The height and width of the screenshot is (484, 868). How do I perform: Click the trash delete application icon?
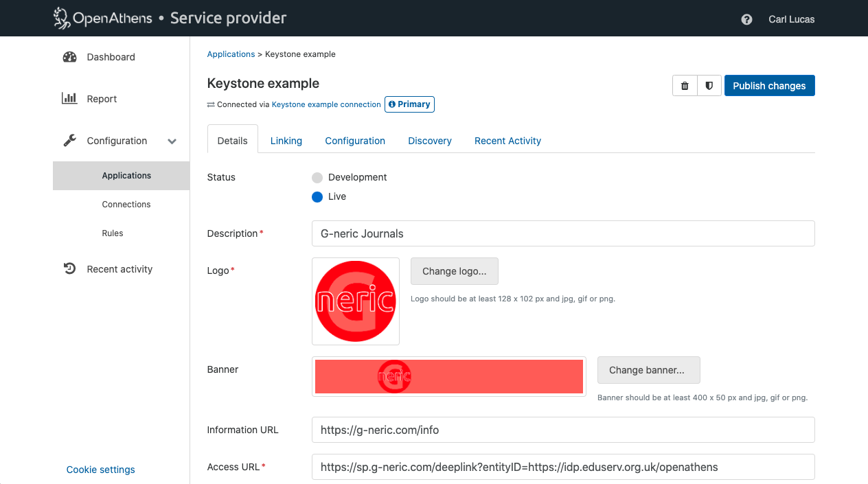[685, 86]
